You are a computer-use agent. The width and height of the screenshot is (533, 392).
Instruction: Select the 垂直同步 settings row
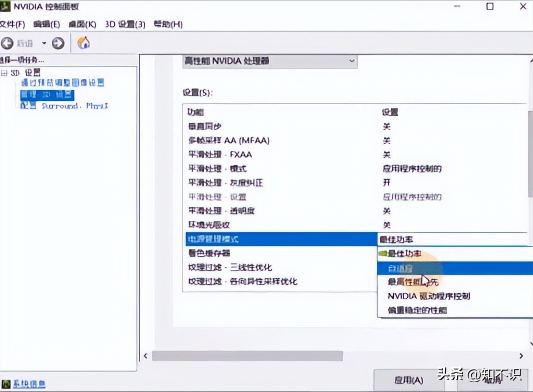(205, 127)
